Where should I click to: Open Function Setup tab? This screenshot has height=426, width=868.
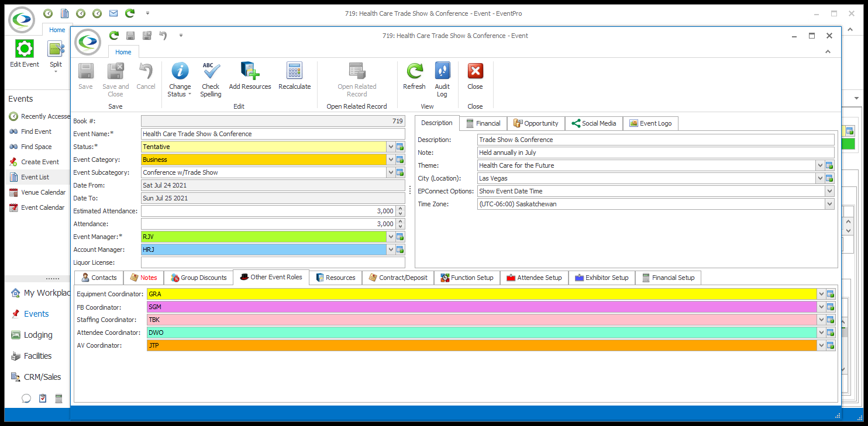(x=467, y=278)
